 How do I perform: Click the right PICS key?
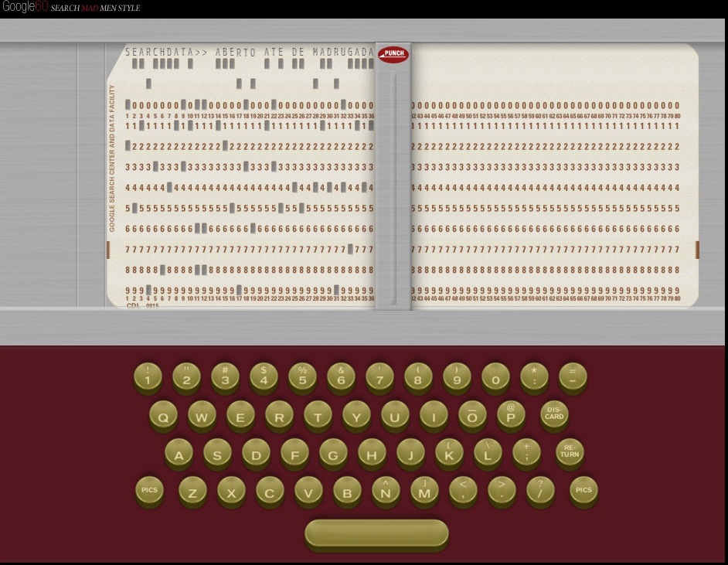pyautogui.click(x=583, y=490)
